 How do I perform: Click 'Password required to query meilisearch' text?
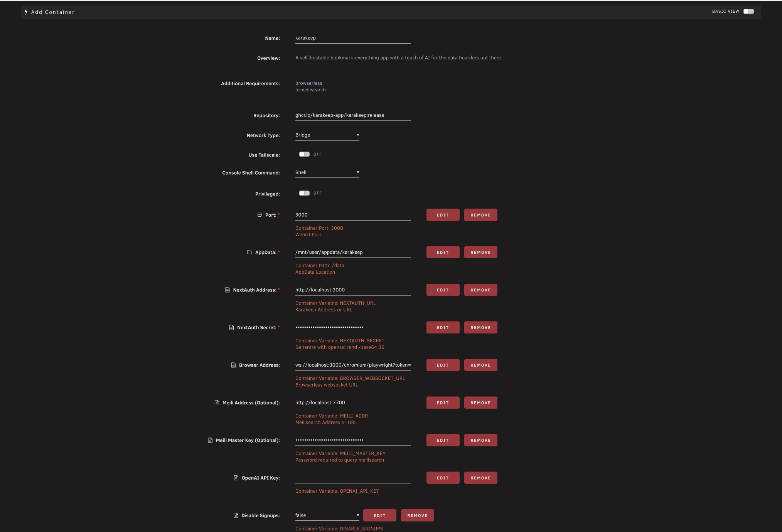[x=340, y=460]
